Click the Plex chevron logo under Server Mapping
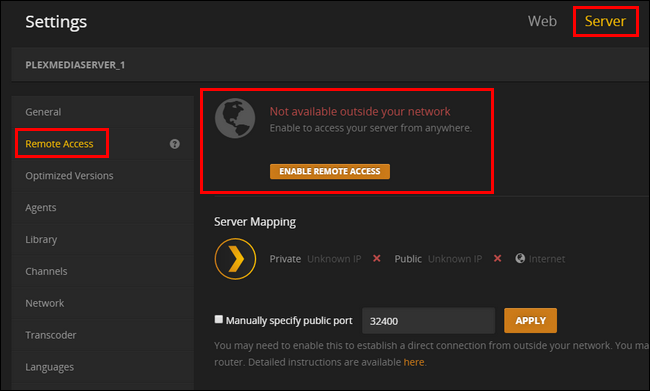This screenshot has height=391, width=650. 235,259
